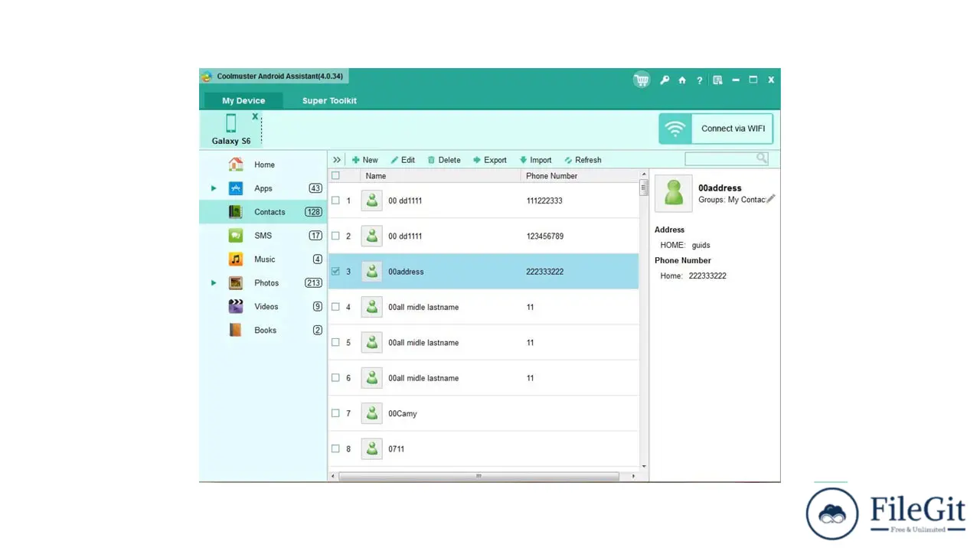The height and width of the screenshot is (551, 980).
Task: Select contact name 0711
Action: [396, 449]
